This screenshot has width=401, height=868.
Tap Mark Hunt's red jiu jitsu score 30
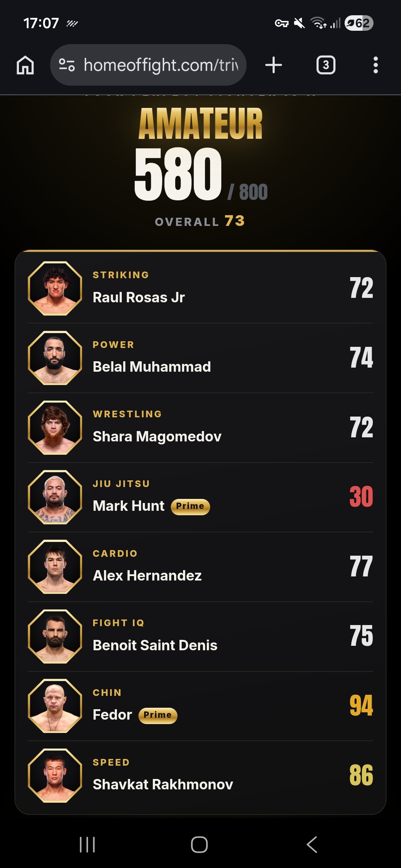tap(361, 497)
